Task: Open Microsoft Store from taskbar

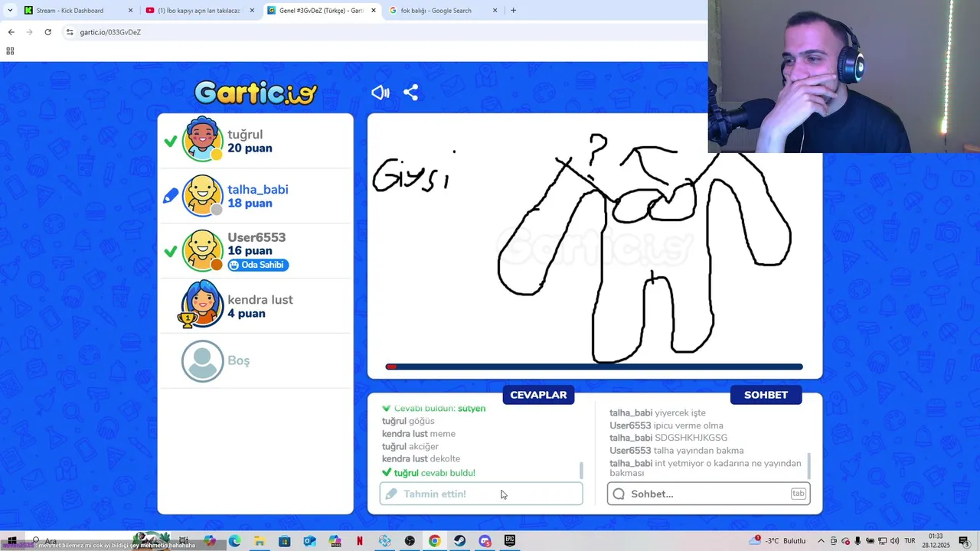Action: pyautogui.click(x=284, y=541)
